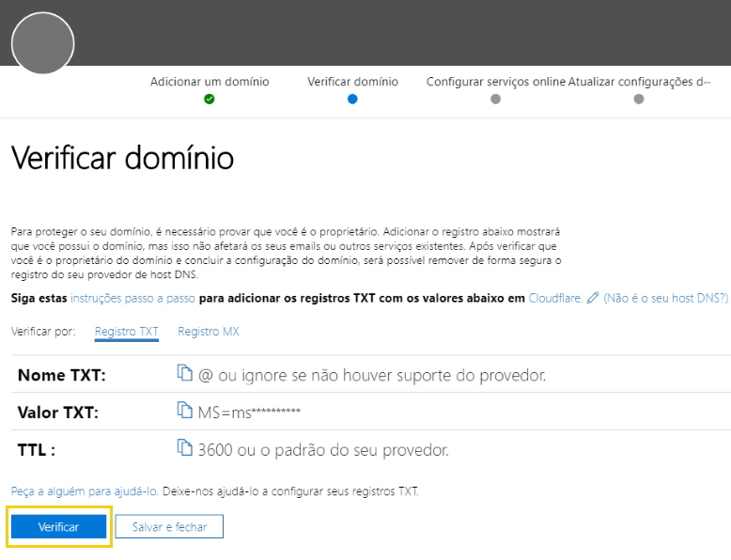The height and width of the screenshot is (560, 731).
Task: Click the Não é o seu host DNS? link
Action: [665, 298]
